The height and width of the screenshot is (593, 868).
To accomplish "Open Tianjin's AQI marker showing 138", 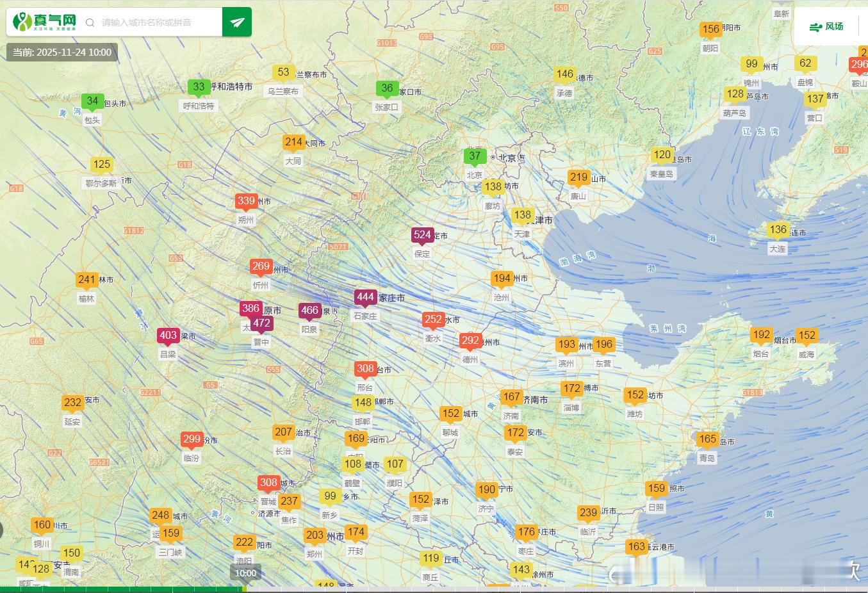I will 522,216.
